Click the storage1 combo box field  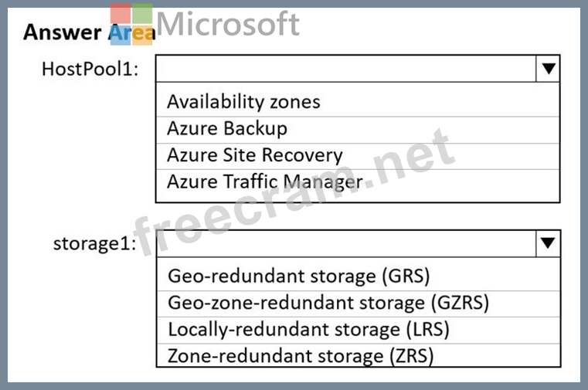(x=345, y=243)
